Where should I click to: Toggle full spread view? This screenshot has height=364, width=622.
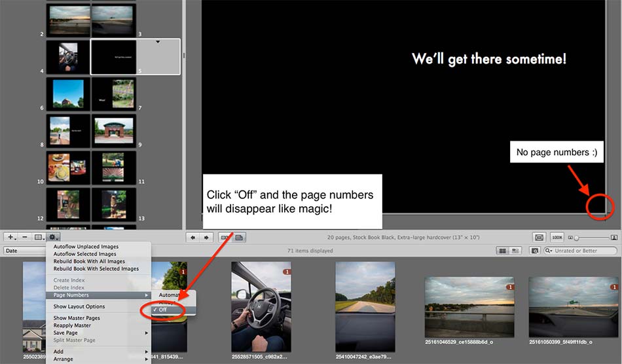click(225, 237)
